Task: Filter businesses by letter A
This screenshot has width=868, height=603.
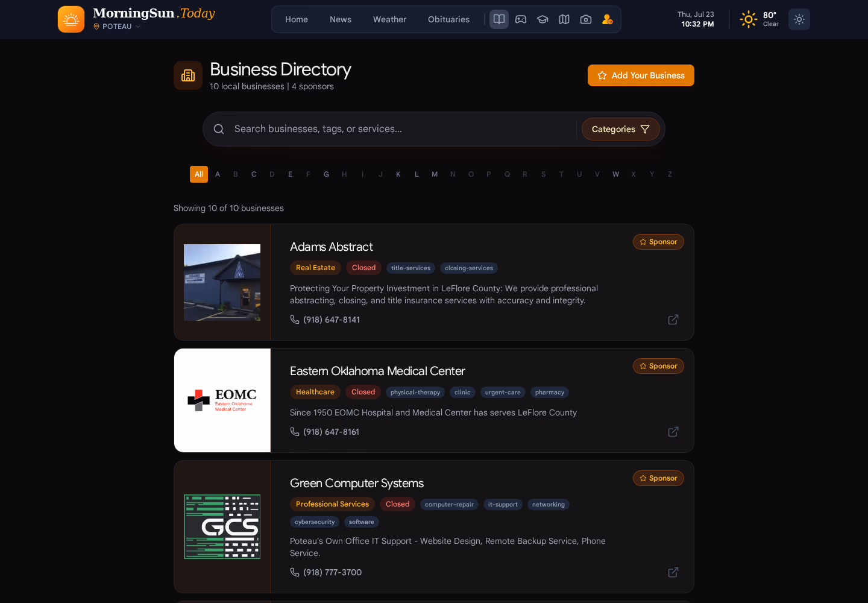Action: point(218,174)
